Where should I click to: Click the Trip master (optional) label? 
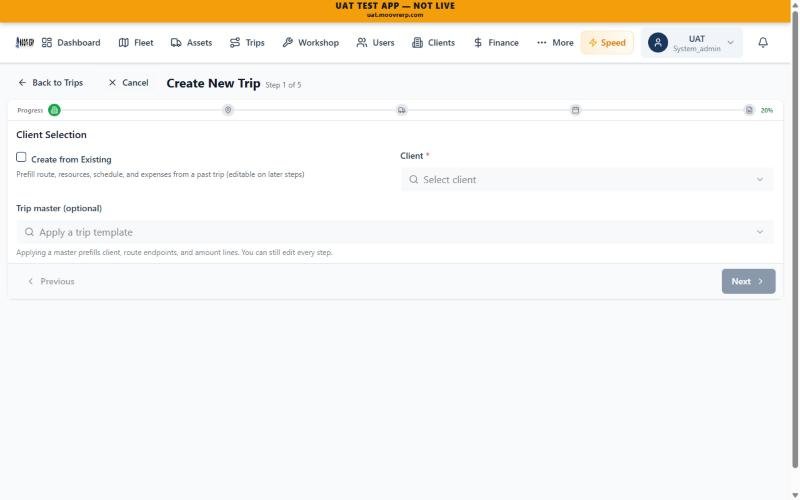click(x=59, y=208)
